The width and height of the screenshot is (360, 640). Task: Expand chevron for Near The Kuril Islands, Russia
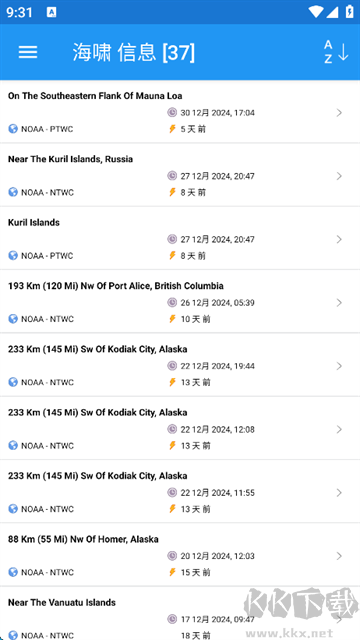(339, 176)
